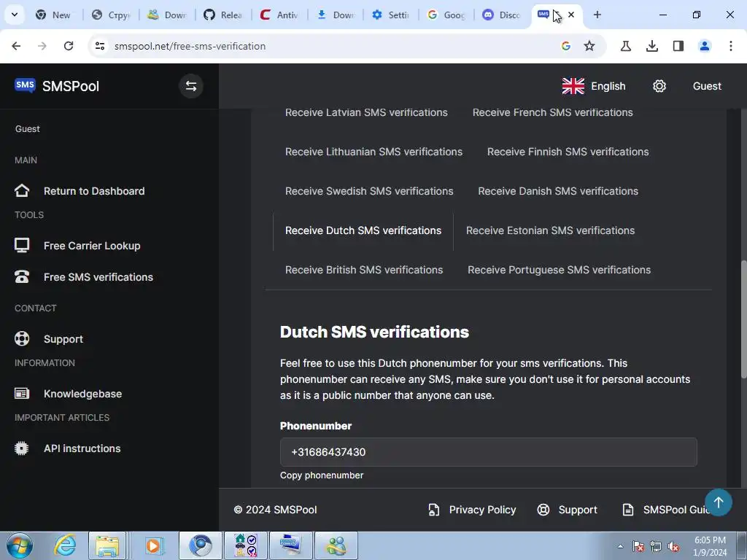
Task: Open File Explorer folder from taskbar
Action: pyautogui.click(x=107, y=545)
